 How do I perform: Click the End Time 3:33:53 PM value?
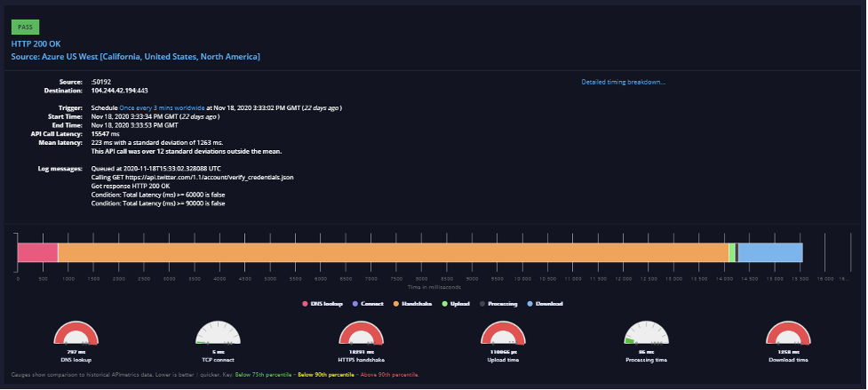click(x=134, y=125)
